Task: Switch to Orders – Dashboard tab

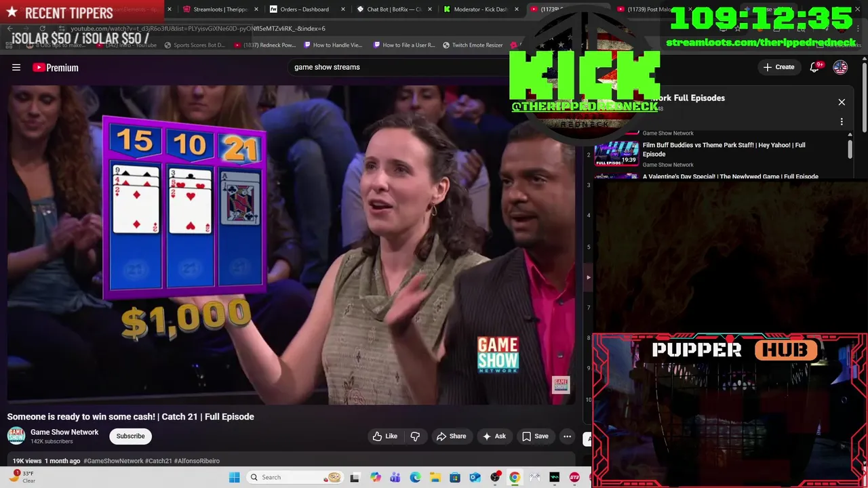Action: point(304,9)
